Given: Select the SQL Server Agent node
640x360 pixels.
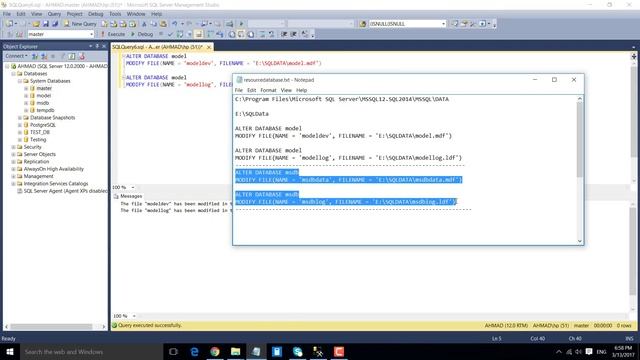Looking at the screenshot, I should (65, 191).
